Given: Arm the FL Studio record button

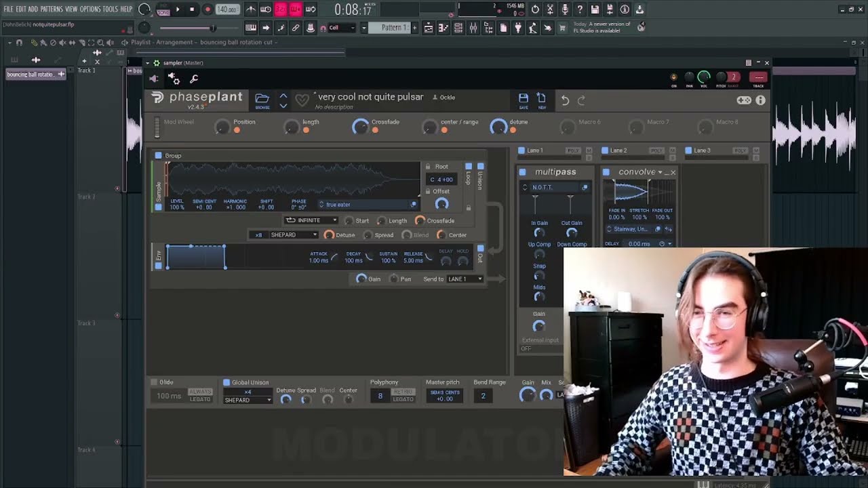Looking at the screenshot, I should coord(208,9).
